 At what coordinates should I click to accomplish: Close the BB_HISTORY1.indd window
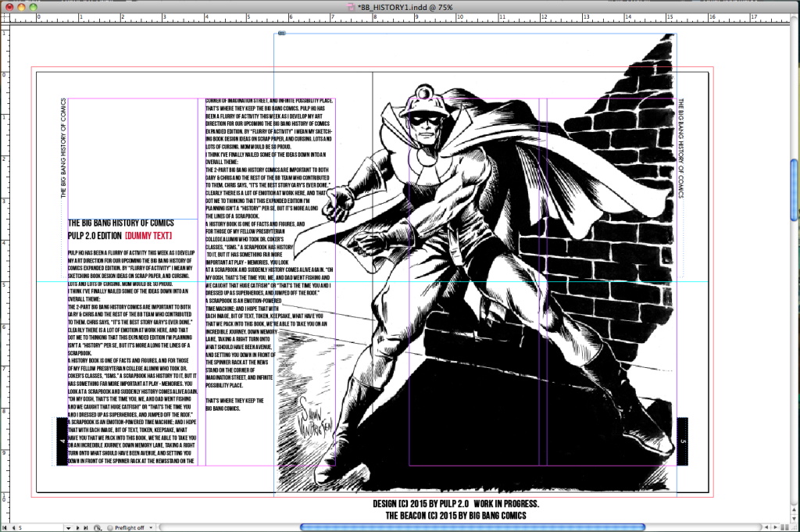[9, 7]
